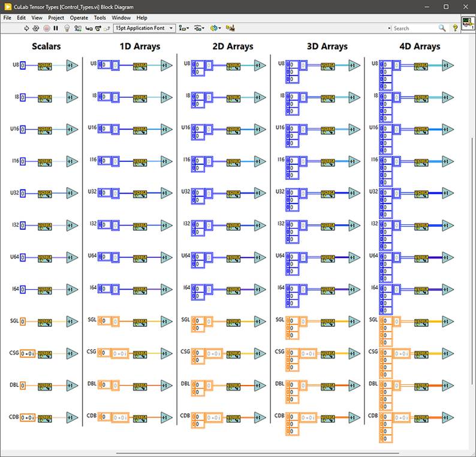Open the View menu
Viewport: 476px width, 457px height.
pos(37,18)
